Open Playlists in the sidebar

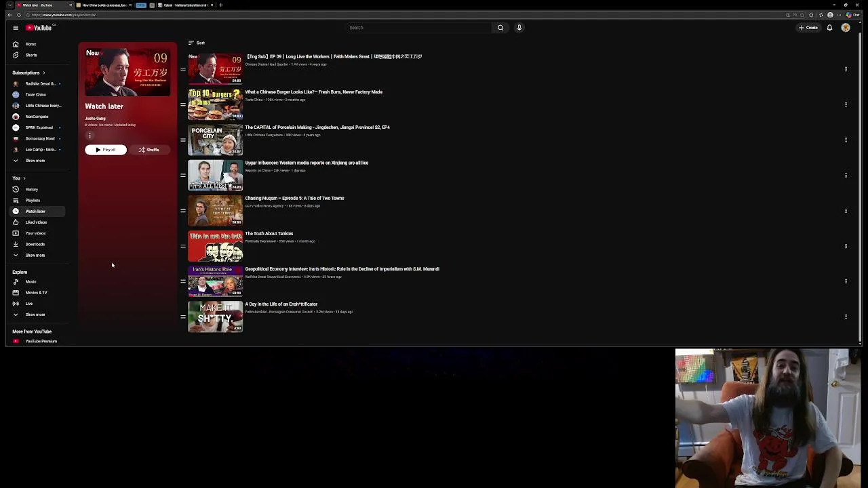click(x=38, y=200)
